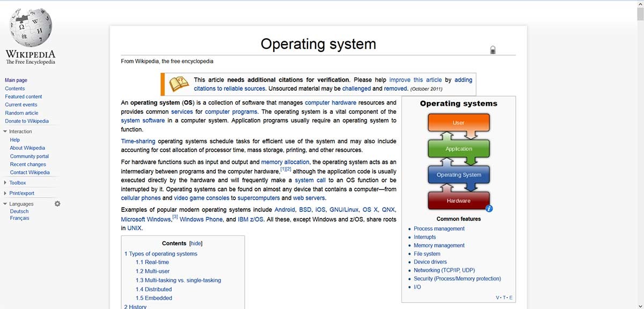The height and width of the screenshot is (309, 644).
Task: Open the 'Time-sharing' link
Action: (138, 142)
